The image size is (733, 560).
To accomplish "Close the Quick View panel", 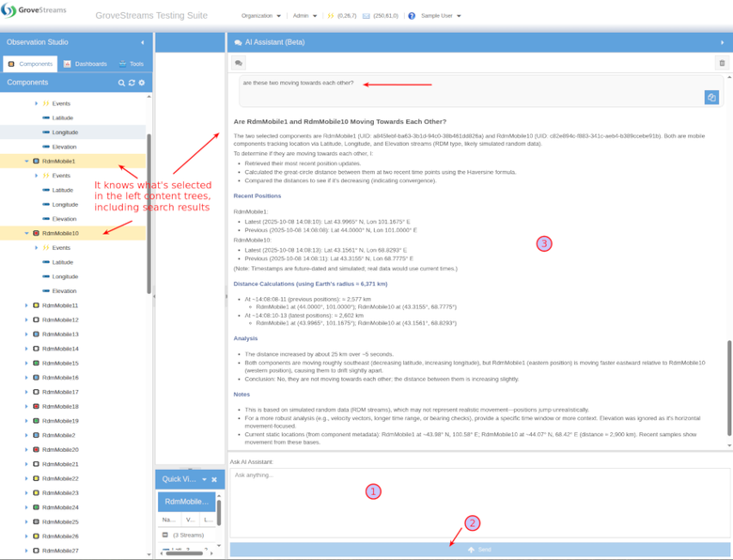I will 214,479.
